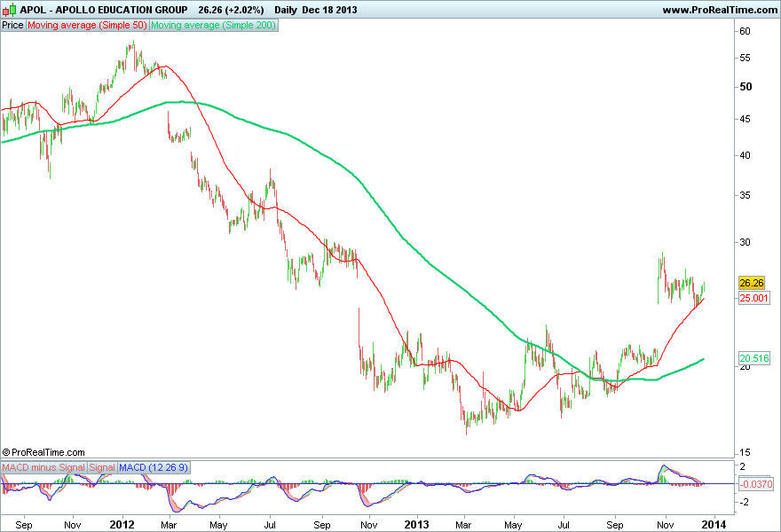Click the 40 price axis label
This screenshot has height=532, width=781.
[745, 156]
